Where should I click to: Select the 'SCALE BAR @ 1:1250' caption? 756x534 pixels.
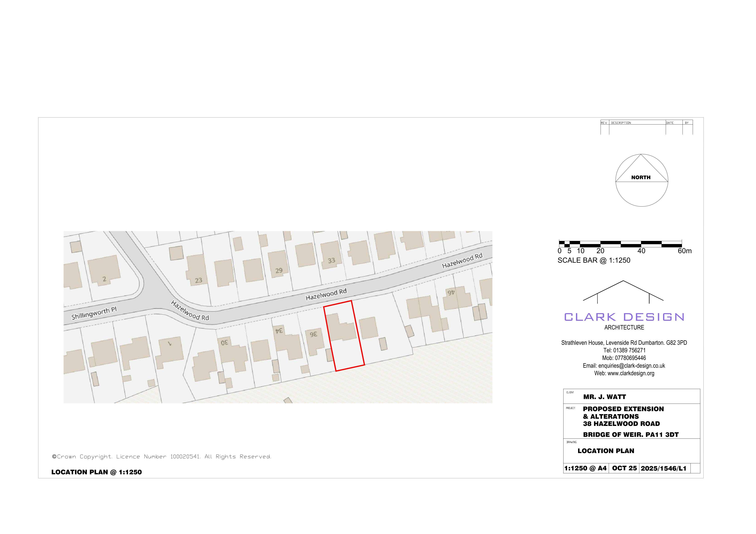[594, 260]
